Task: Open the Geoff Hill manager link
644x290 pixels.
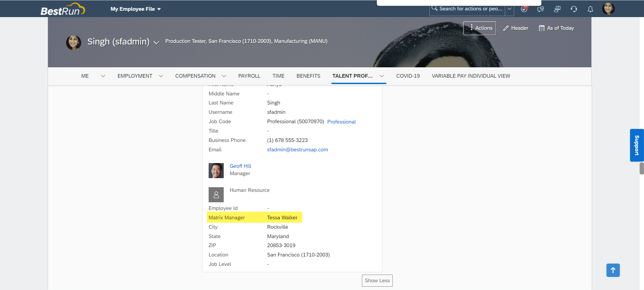Action: 240,166
